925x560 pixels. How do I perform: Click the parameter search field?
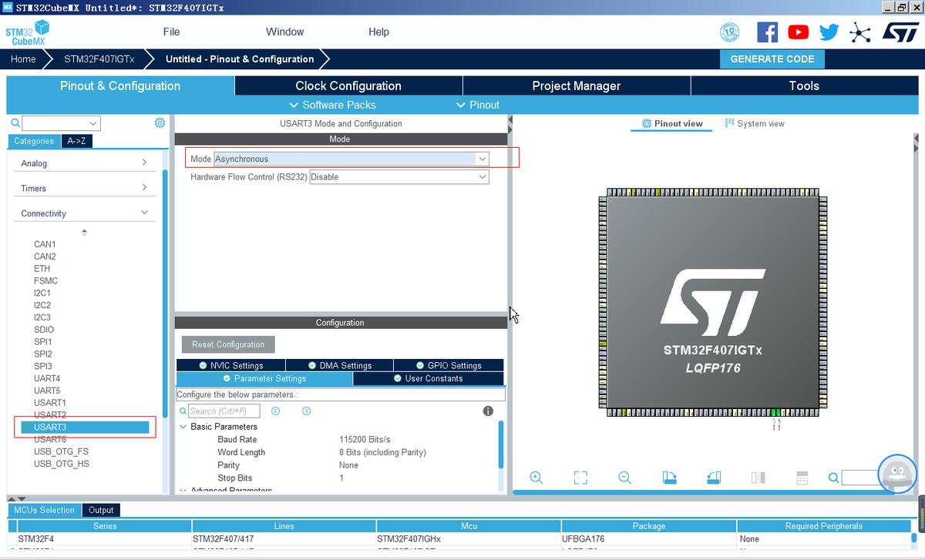pos(224,411)
